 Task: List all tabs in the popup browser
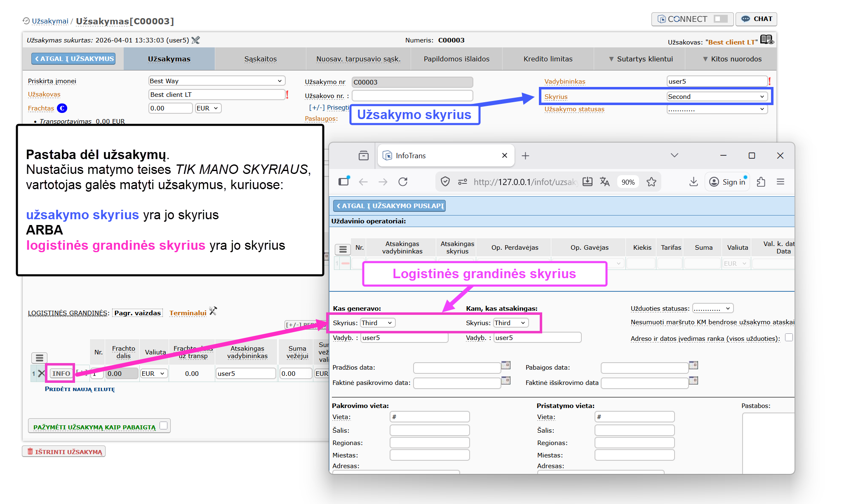pos(675,155)
